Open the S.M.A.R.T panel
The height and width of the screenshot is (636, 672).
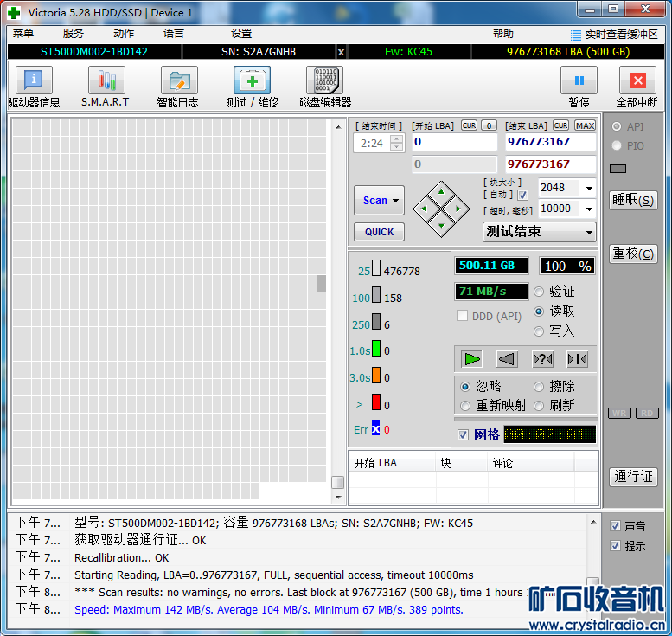(106, 81)
